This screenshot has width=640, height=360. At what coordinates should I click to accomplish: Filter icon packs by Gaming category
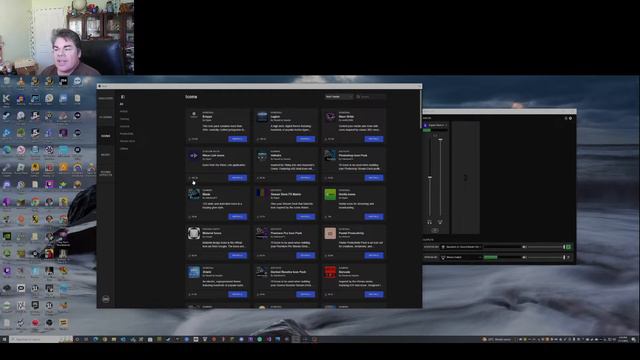click(124, 119)
